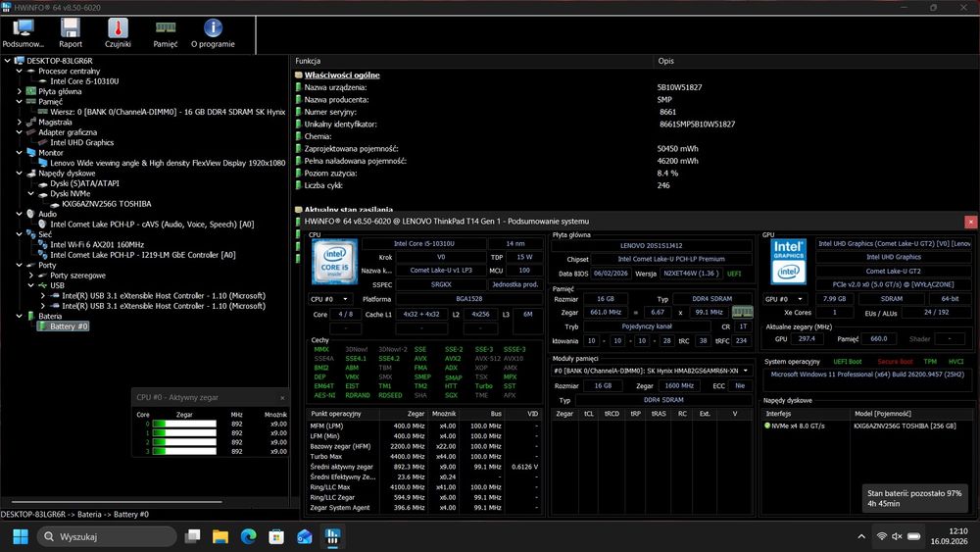The width and height of the screenshot is (980, 552).
Task: Open Microsoft Store taskbar icon
Action: pyautogui.click(x=276, y=537)
